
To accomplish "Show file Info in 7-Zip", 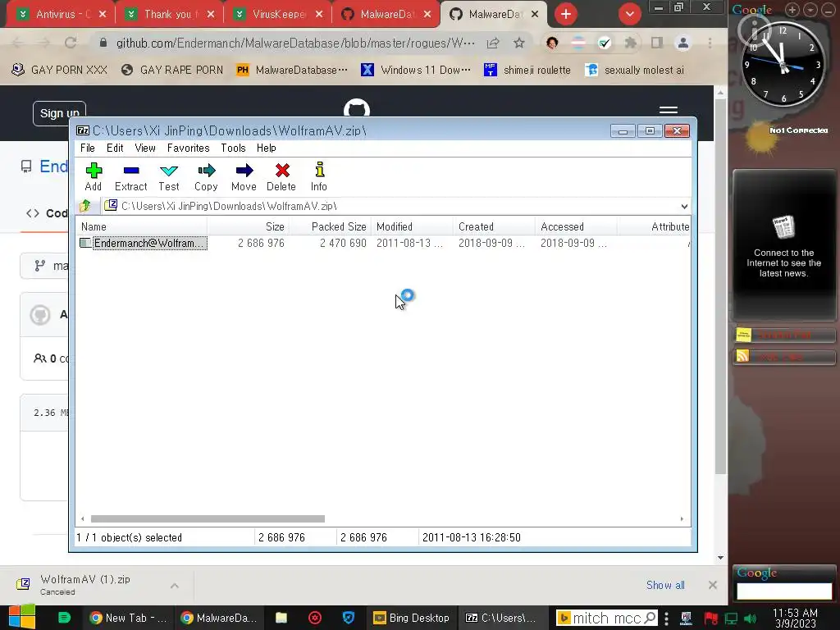I will pos(319,177).
